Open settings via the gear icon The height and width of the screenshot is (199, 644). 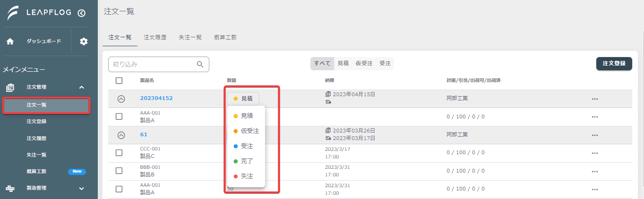coord(84,41)
